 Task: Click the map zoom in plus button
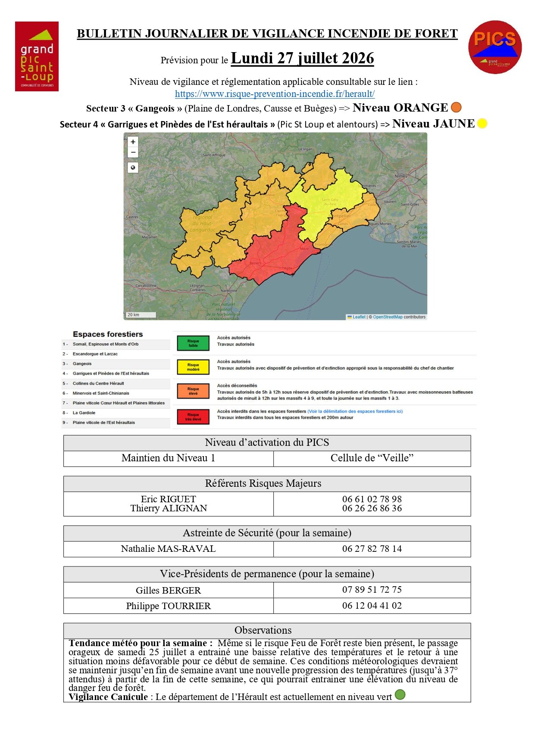[133, 142]
